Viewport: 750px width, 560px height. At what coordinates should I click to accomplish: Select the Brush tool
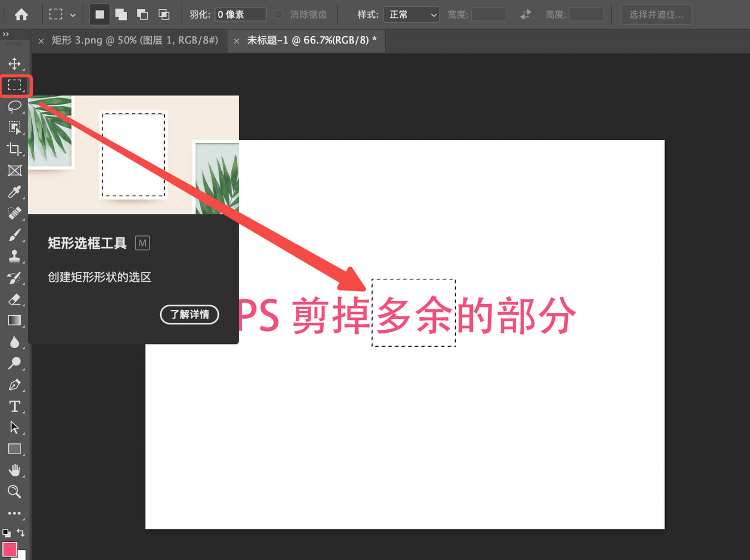(x=15, y=235)
